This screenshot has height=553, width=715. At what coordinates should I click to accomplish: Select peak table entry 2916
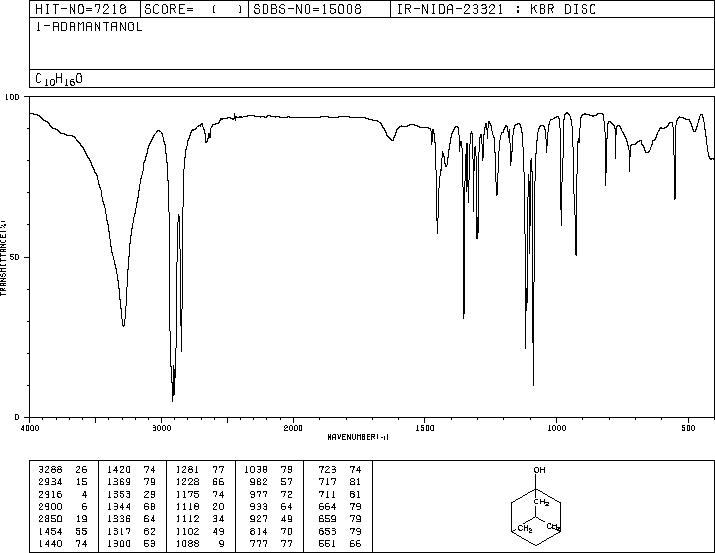click(x=63, y=494)
